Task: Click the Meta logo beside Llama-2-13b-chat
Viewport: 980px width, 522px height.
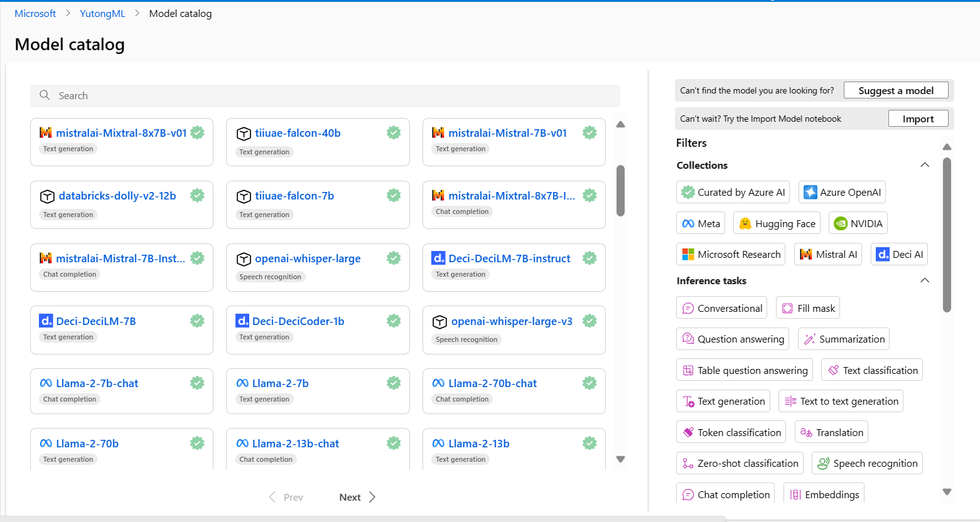Action: 242,444
